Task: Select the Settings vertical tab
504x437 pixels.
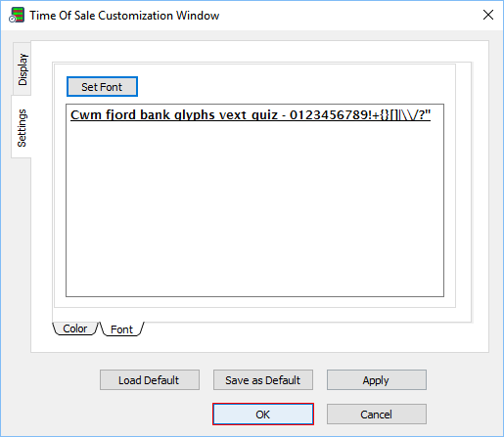Action: (x=22, y=128)
